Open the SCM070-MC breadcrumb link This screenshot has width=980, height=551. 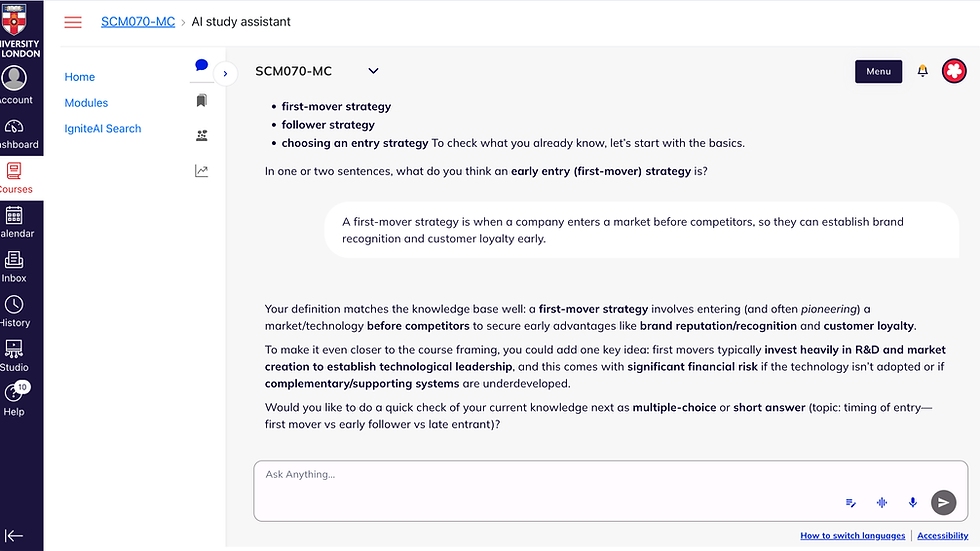coord(138,22)
